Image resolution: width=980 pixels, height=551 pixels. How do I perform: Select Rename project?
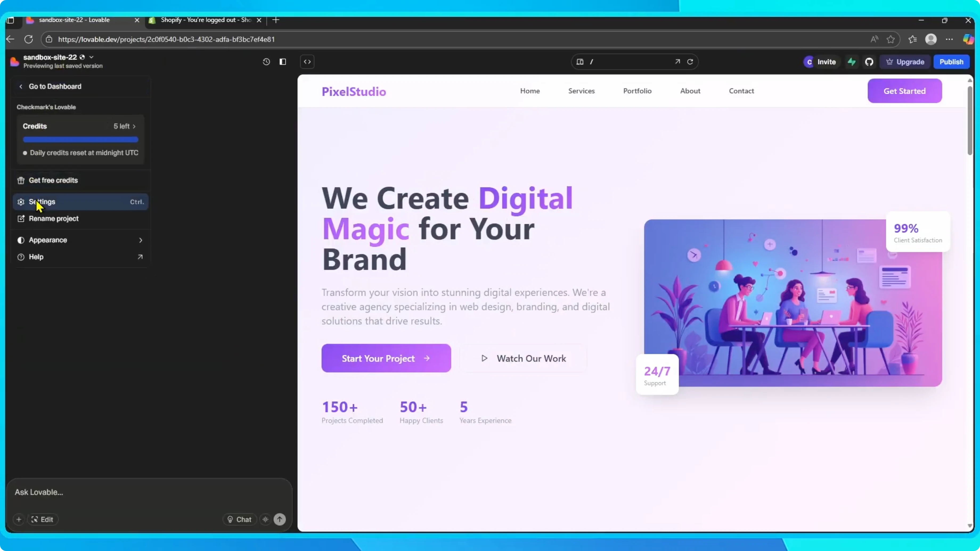pyautogui.click(x=81, y=219)
